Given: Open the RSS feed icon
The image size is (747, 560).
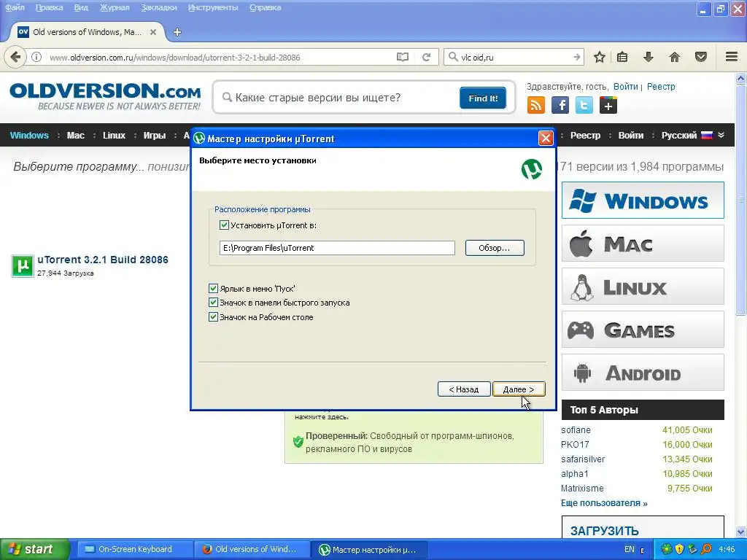Looking at the screenshot, I should point(536,105).
